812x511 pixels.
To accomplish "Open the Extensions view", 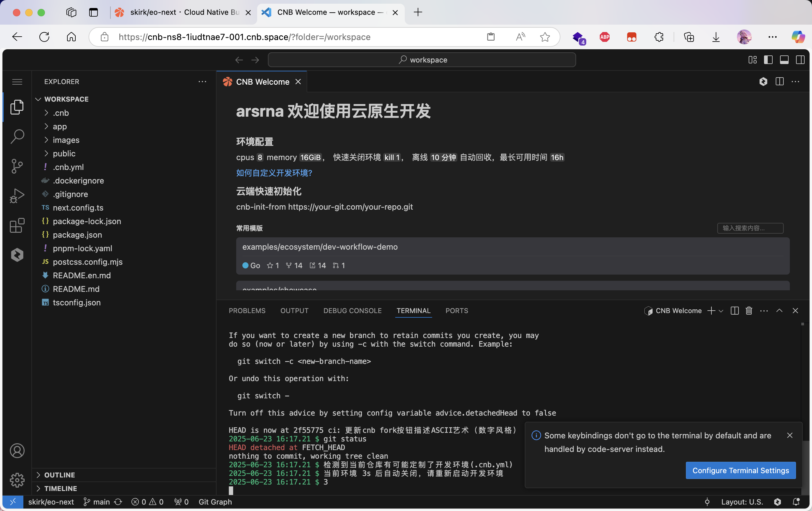I will click(x=17, y=225).
